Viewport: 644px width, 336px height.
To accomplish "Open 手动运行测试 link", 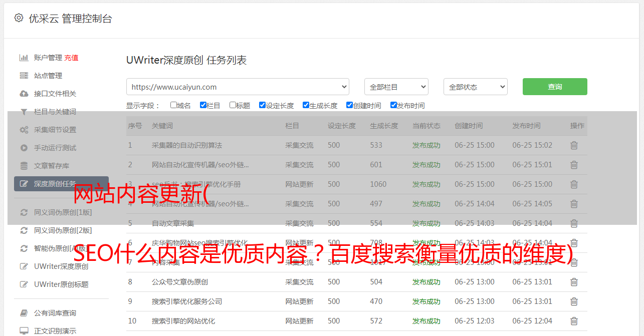I will point(55,148).
